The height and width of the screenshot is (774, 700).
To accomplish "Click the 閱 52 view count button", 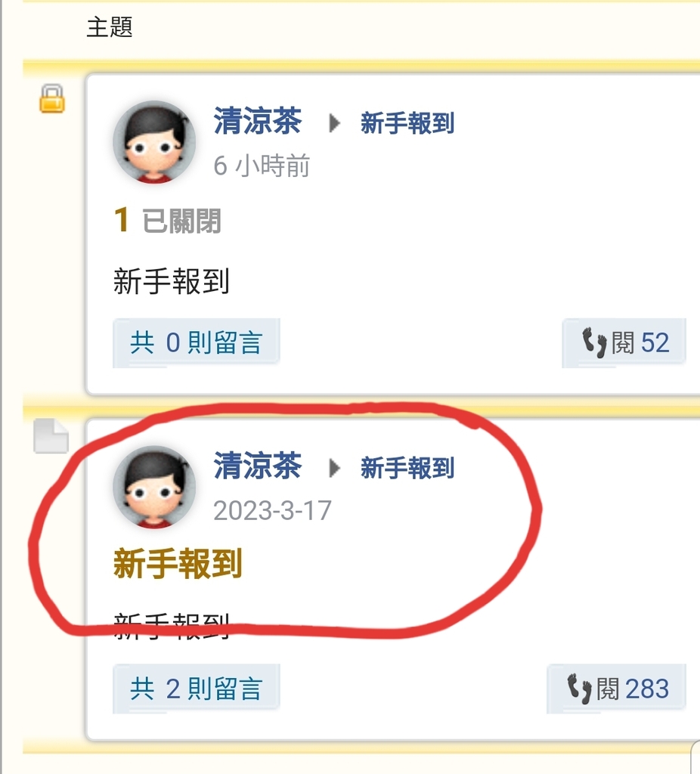I will (624, 342).
